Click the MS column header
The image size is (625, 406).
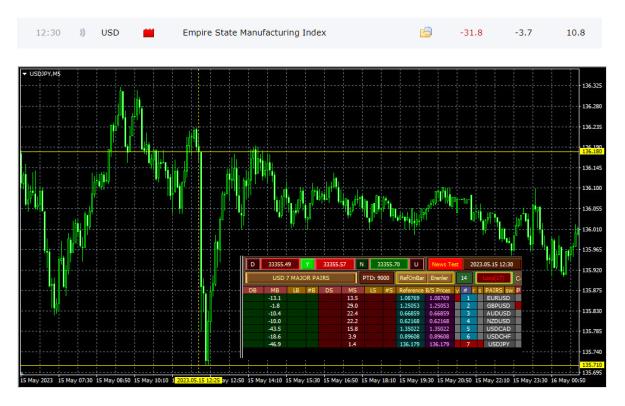coord(352,290)
